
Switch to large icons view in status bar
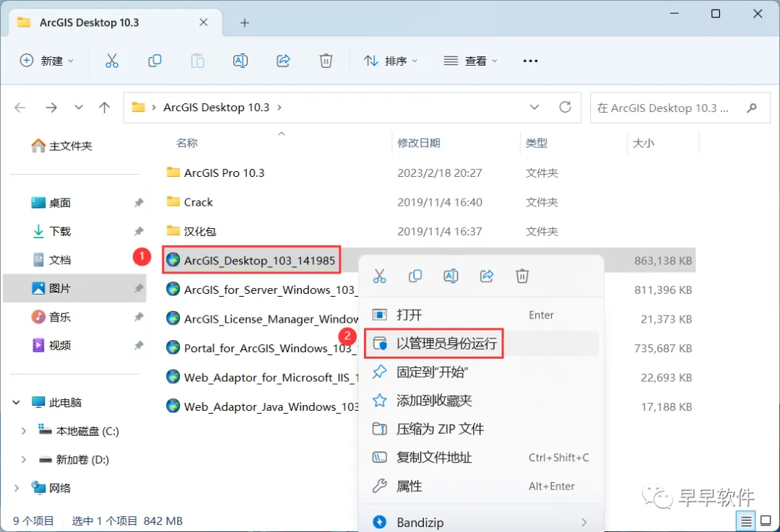tap(766, 520)
